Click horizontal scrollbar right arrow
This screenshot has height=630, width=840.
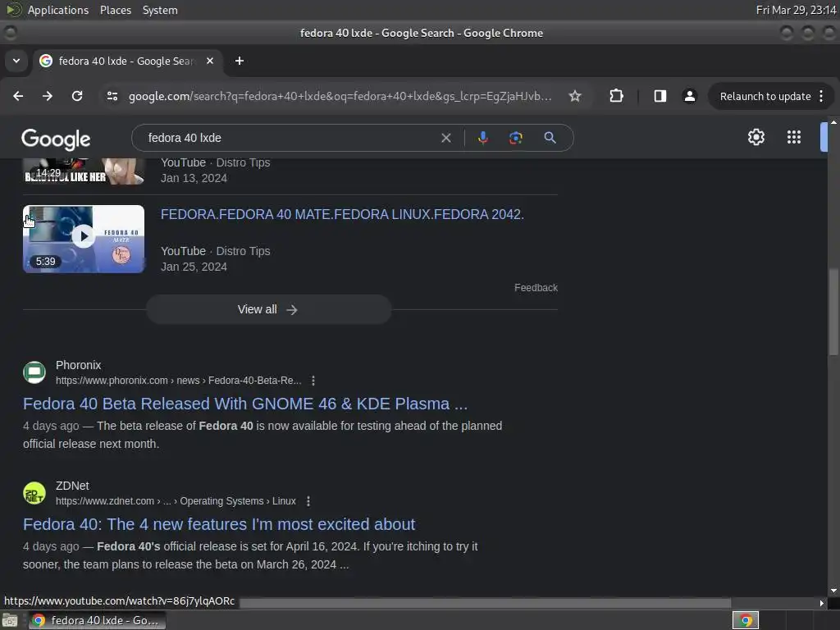tap(822, 603)
